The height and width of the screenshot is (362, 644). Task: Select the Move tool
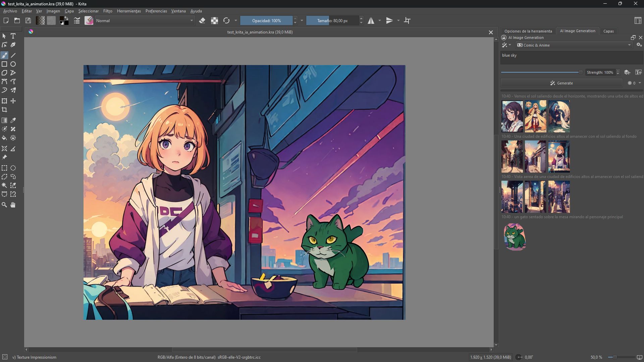13,101
